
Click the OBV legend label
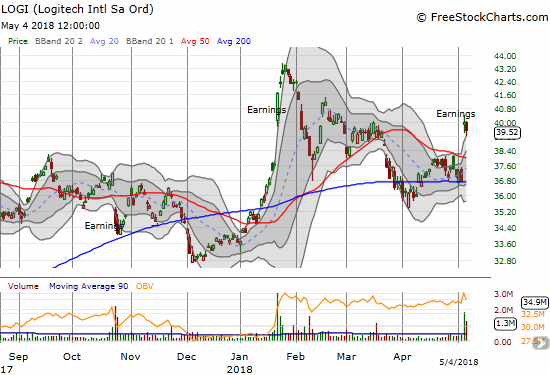pos(145,286)
